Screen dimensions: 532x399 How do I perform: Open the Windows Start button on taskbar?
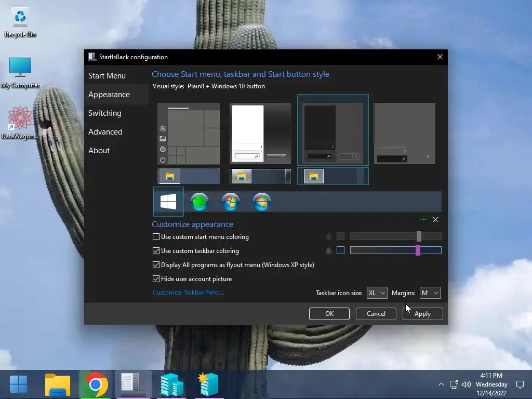pyautogui.click(x=18, y=384)
